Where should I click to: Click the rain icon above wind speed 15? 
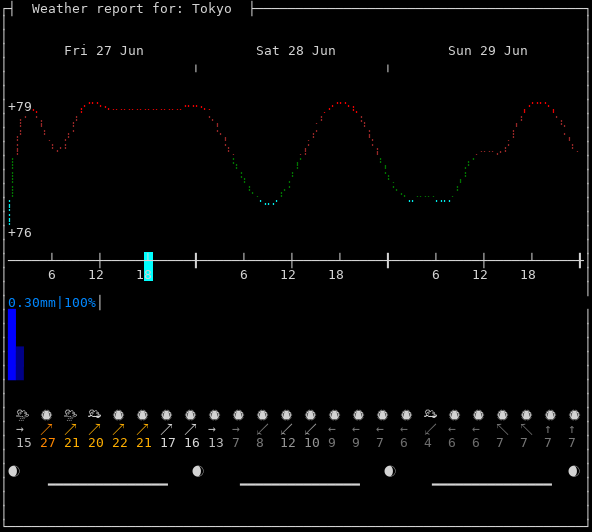click(23, 415)
